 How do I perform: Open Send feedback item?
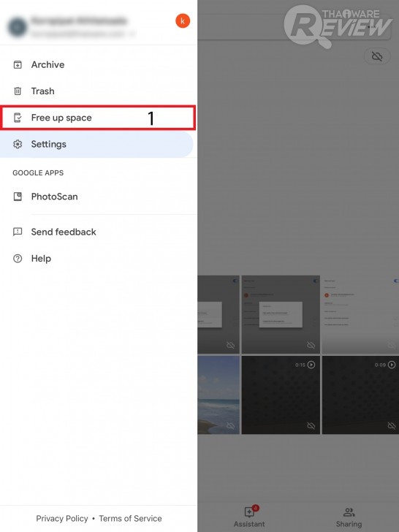click(99, 232)
